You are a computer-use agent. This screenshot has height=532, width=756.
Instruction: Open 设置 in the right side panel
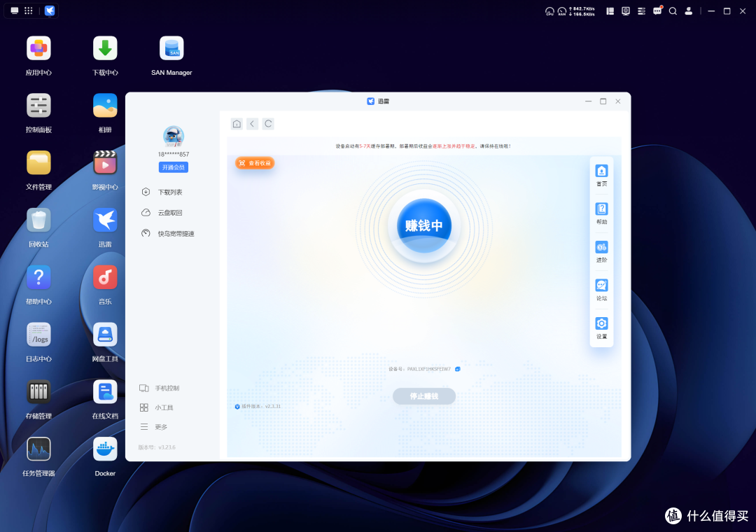601,328
